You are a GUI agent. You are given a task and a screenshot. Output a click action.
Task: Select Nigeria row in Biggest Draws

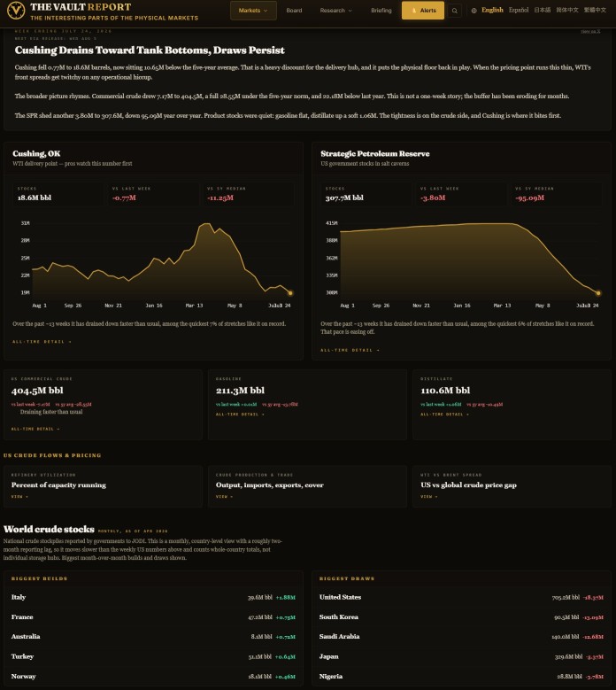tap(461, 677)
